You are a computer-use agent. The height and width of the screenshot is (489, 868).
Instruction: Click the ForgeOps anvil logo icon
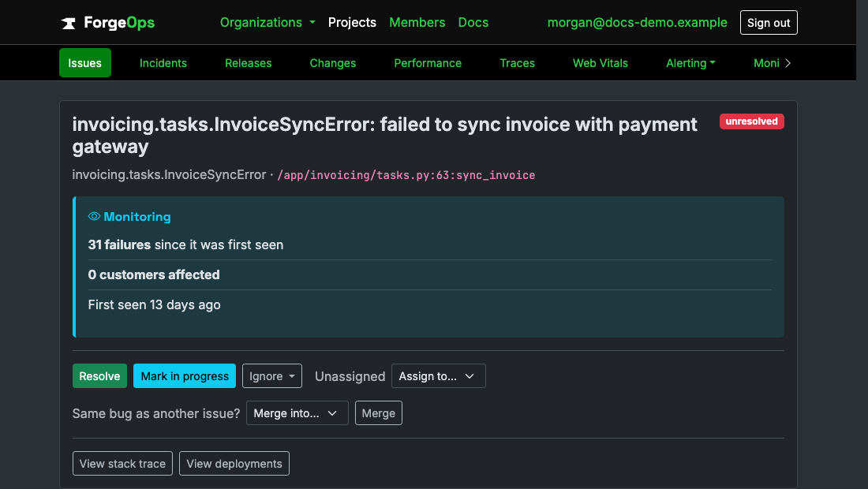click(68, 23)
